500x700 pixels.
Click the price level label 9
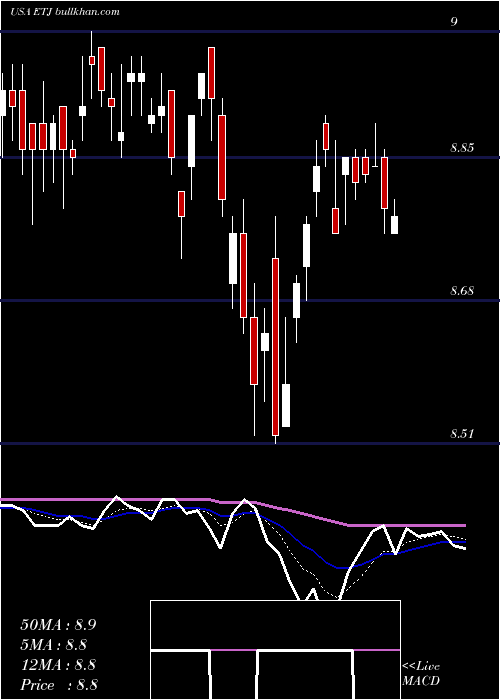pos(454,22)
